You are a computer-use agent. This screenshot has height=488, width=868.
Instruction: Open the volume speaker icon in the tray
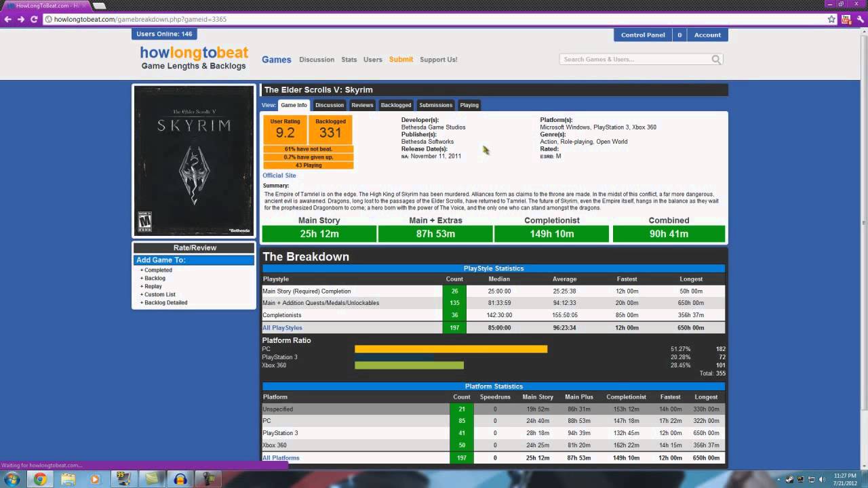point(822,480)
